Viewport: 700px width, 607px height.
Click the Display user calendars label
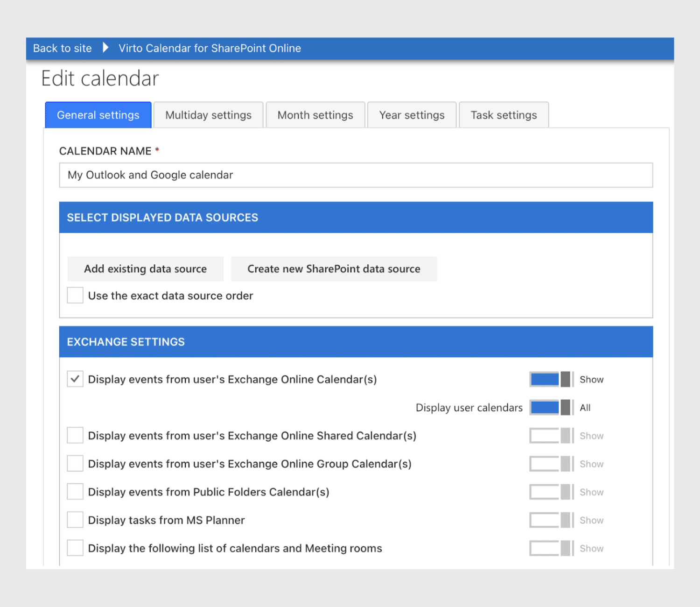(469, 408)
